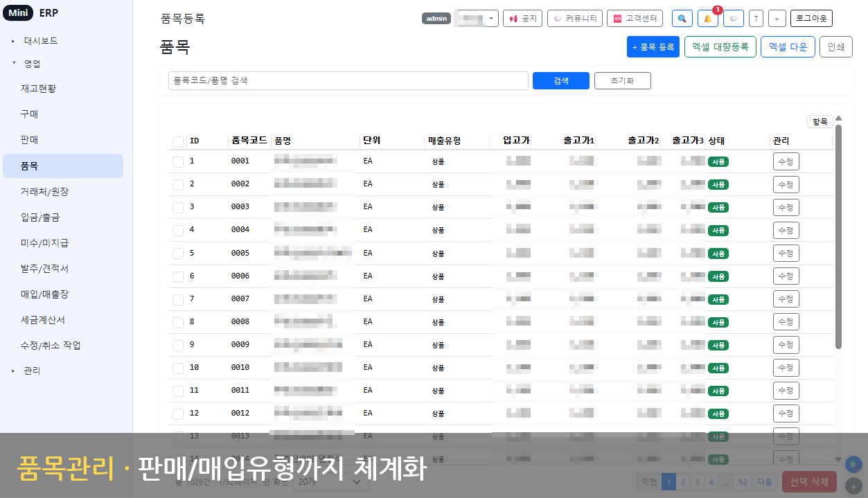
Task: Open the notification bell with badge
Action: tap(707, 19)
